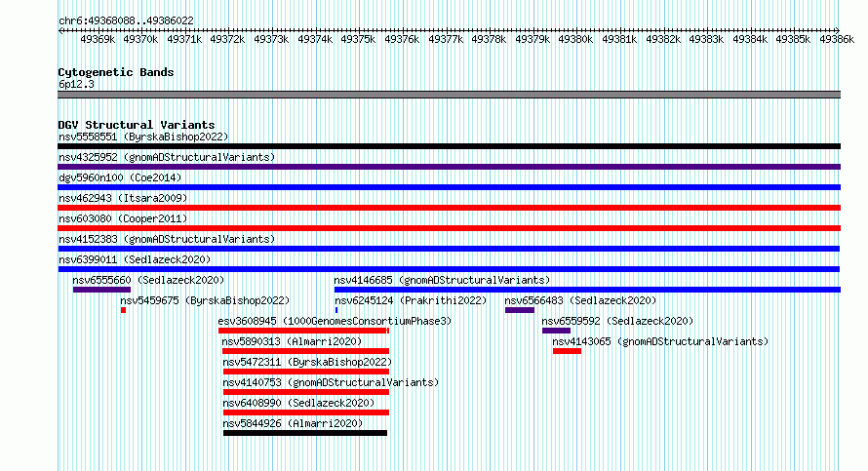Select the red nsv5472311 variant bar
The image size is (868, 471).
306,372
